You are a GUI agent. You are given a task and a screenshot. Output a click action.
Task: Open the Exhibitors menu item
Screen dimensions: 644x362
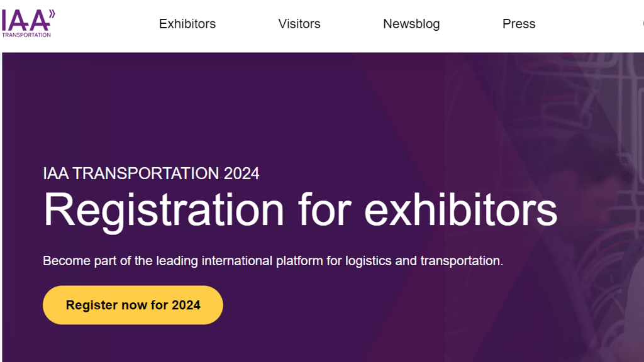pyautogui.click(x=187, y=24)
